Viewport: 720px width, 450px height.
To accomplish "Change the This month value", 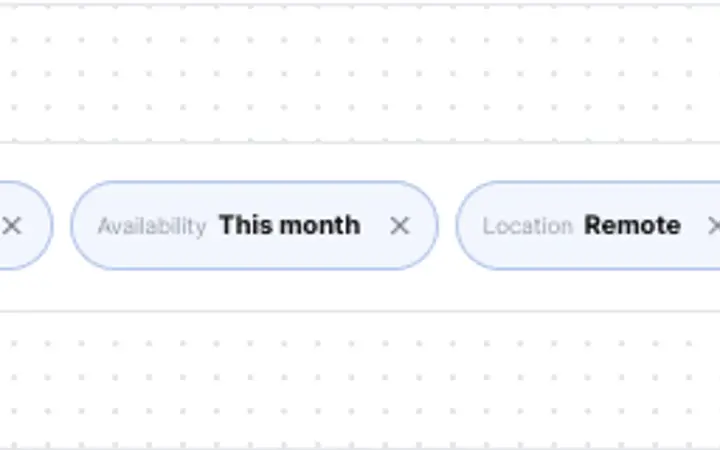I will [x=290, y=225].
